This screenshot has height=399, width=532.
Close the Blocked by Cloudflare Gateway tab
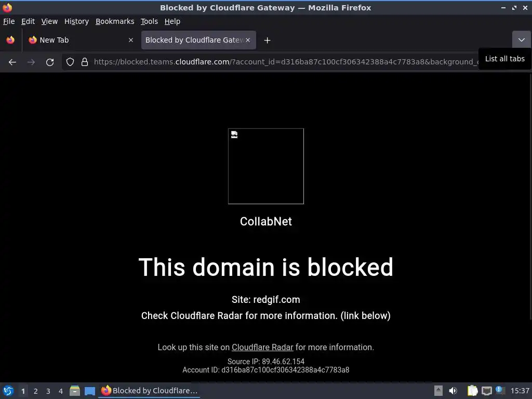(248, 40)
